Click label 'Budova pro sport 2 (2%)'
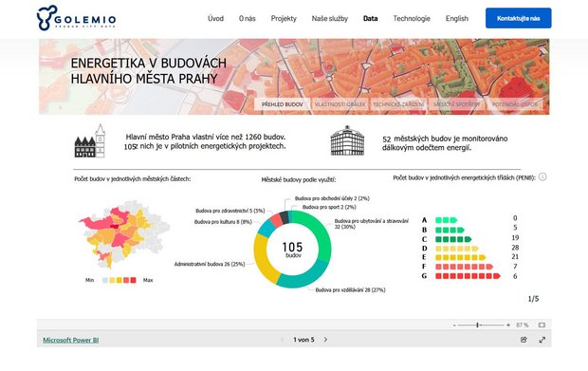The width and height of the screenshot is (588, 371). coord(329,207)
